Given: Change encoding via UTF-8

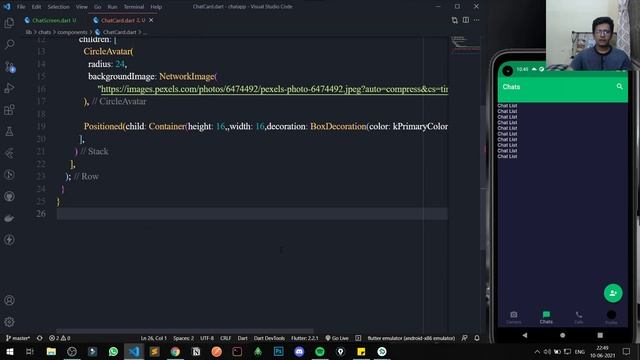Looking at the screenshot, I should coord(207,338).
